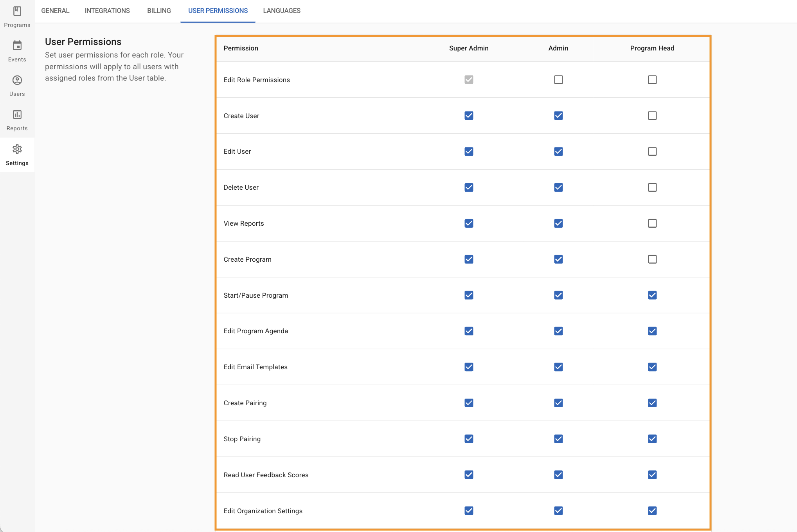
Task: Select the User Permissions tab
Action: click(218, 11)
